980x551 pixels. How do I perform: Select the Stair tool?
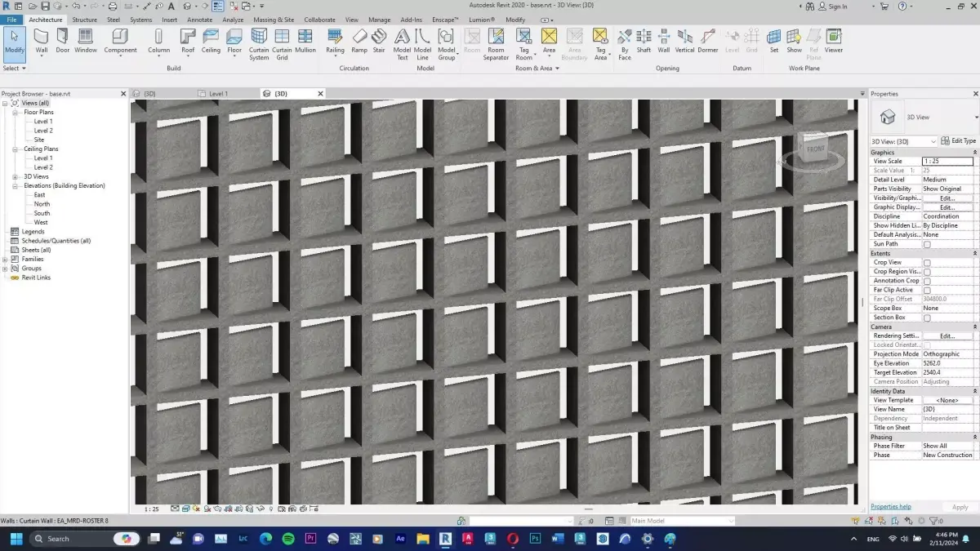(x=379, y=41)
